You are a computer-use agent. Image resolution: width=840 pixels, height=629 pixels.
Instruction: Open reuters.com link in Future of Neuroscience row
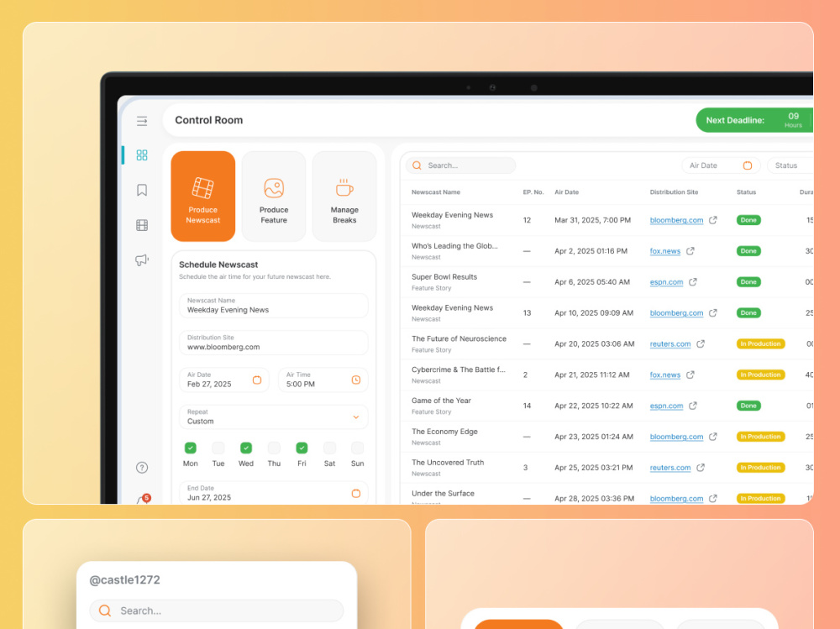(x=670, y=344)
